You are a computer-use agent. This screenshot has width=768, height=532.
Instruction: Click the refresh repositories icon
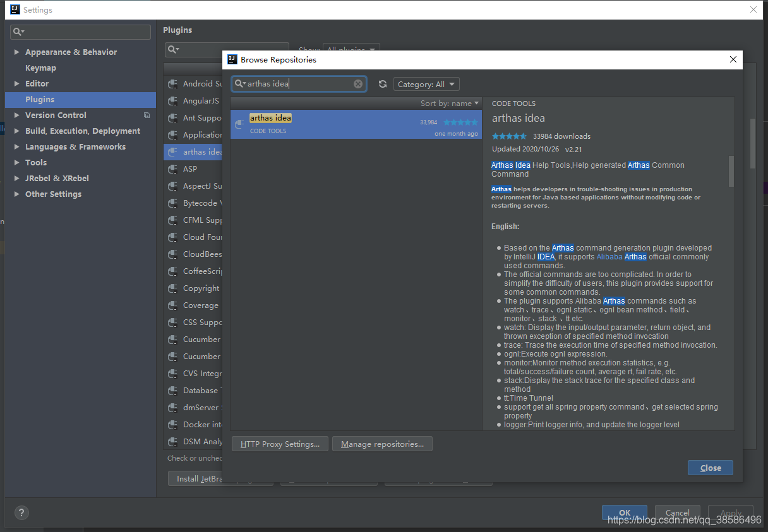[x=382, y=84]
